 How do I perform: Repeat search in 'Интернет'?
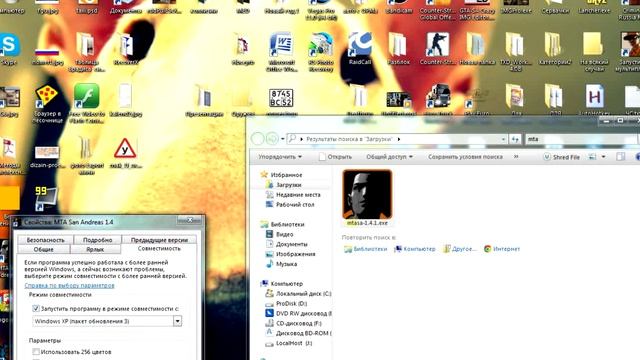502,249
